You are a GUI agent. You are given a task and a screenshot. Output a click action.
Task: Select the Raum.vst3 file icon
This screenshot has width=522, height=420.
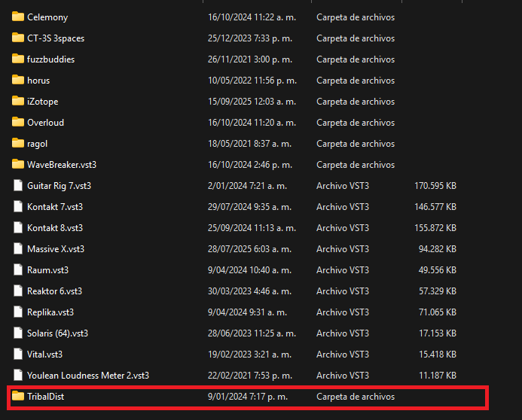pyautogui.click(x=18, y=269)
